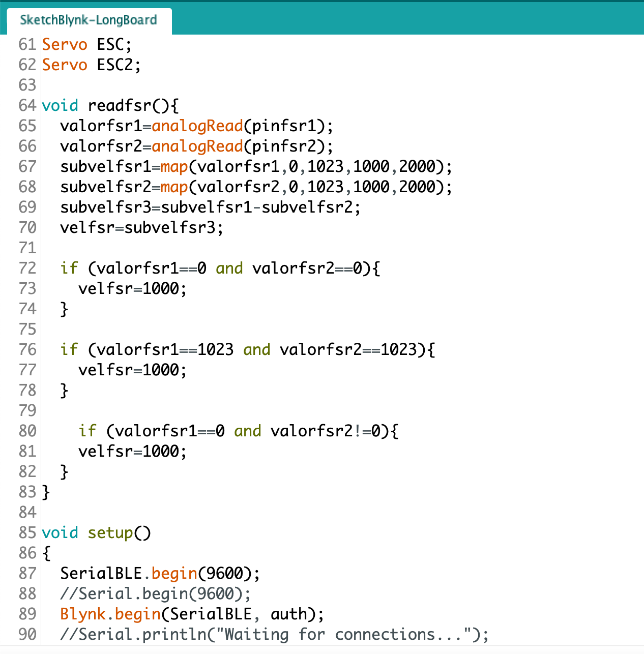The height and width of the screenshot is (654, 644).
Task: Click the '//Serial.println("Waiting for connections...");' line
Action: coord(274,635)
